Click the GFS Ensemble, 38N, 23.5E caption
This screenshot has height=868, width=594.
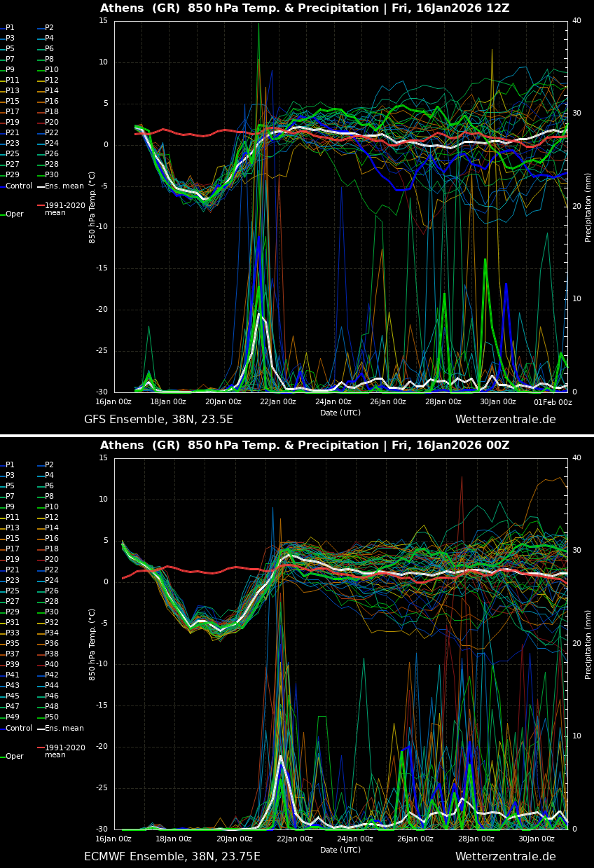tap(158, 420)
